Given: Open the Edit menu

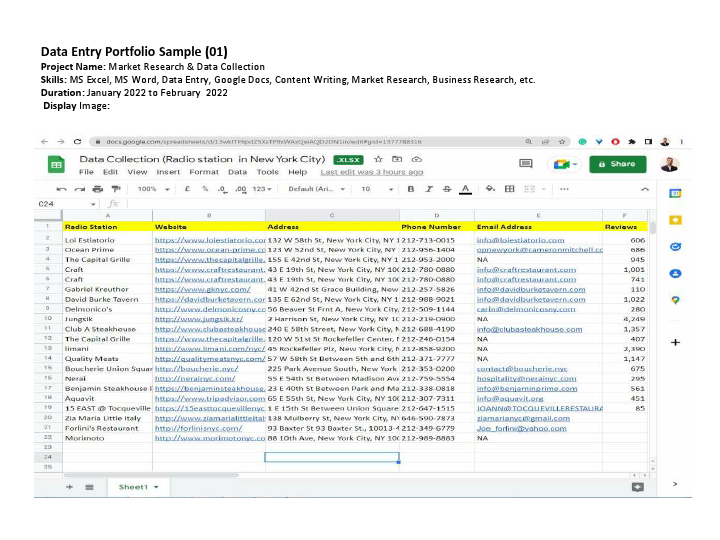Looking at the screenshot, I should [110, 172].
